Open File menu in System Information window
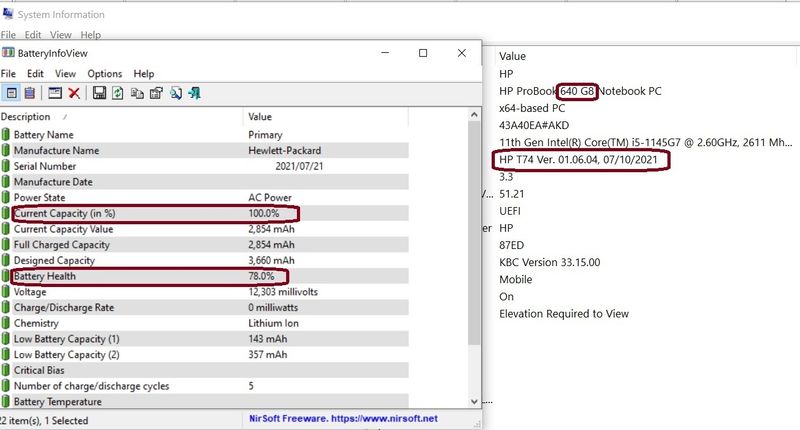Image resolution: width=800 pixels, height=430 pixels. 8,35
